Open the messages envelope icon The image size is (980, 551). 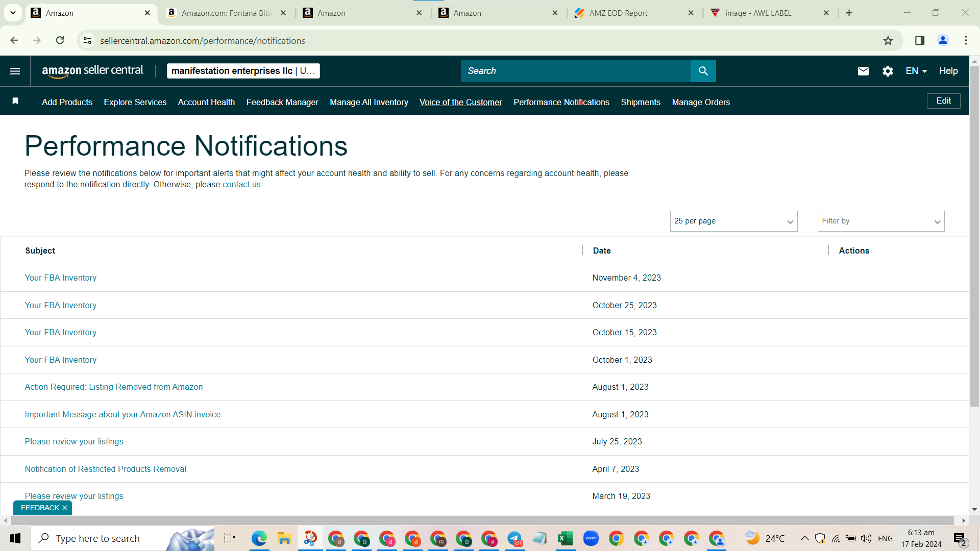coord(863,71)
